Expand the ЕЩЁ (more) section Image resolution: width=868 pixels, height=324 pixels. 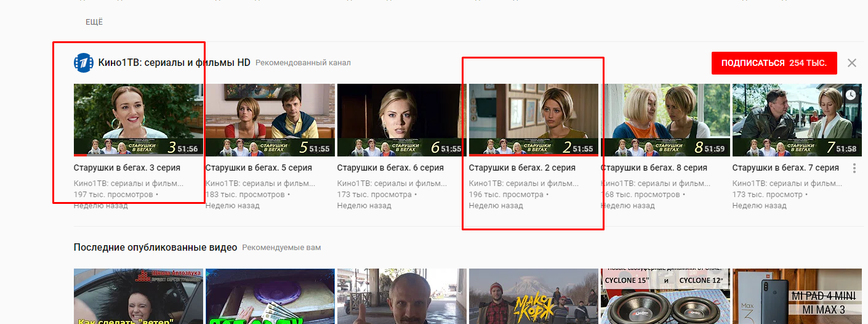(94, 22)
